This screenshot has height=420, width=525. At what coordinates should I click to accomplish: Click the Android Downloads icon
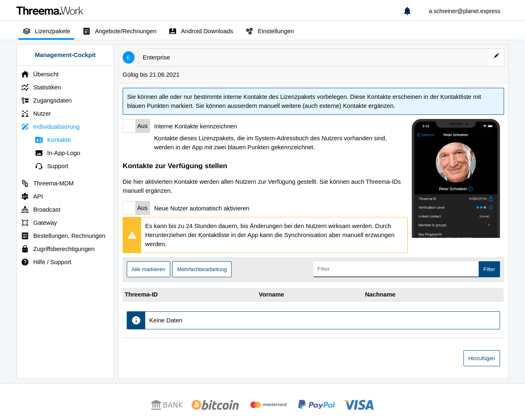click(x=173, y=31)
